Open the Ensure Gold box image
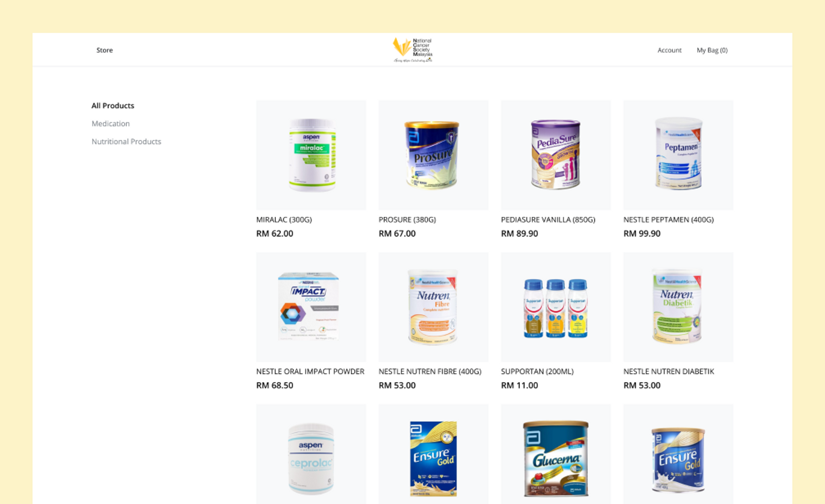The height and width of the screenshot is (504, 825). click(433, 454)
